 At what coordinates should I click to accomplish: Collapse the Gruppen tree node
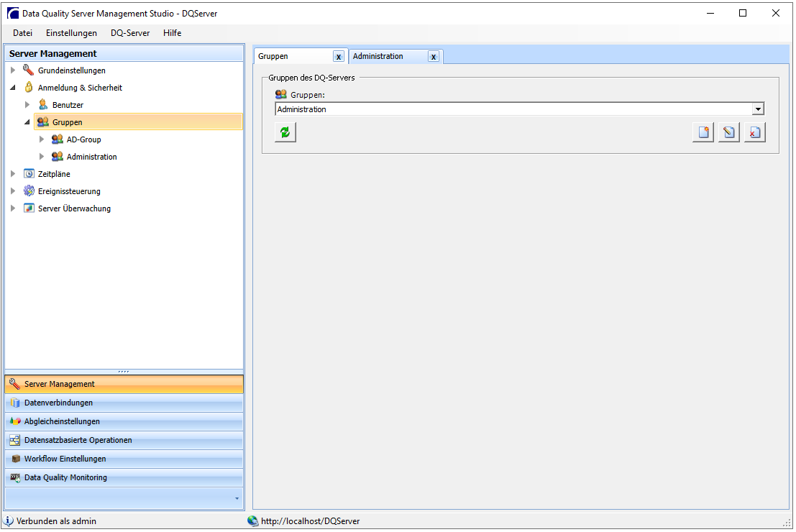[x=27, y=121]
